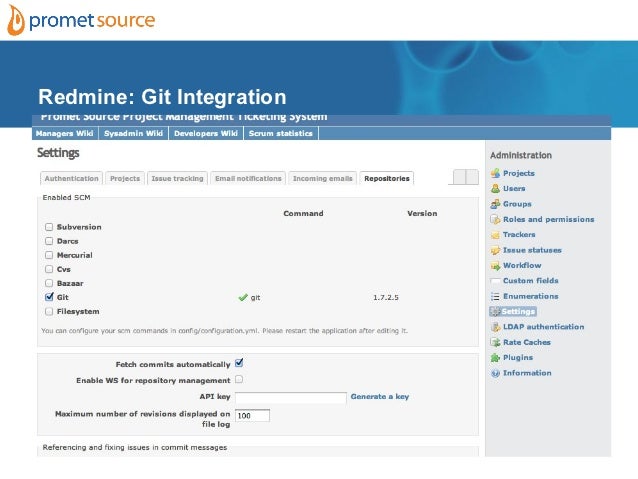Screen dimensions: 638x479
Task: Click the Plugins puzzle icon
Action: (x=495, y=358)
